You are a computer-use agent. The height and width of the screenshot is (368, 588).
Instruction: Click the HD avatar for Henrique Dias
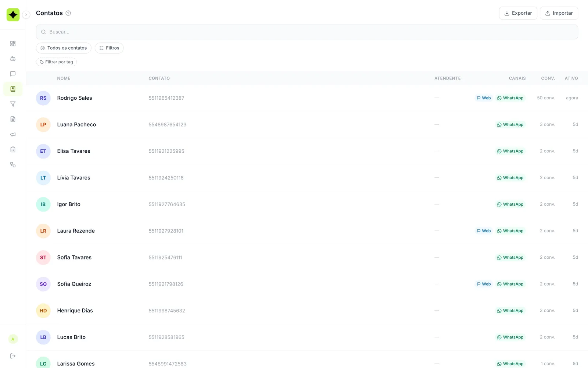[x=43, y=311]
